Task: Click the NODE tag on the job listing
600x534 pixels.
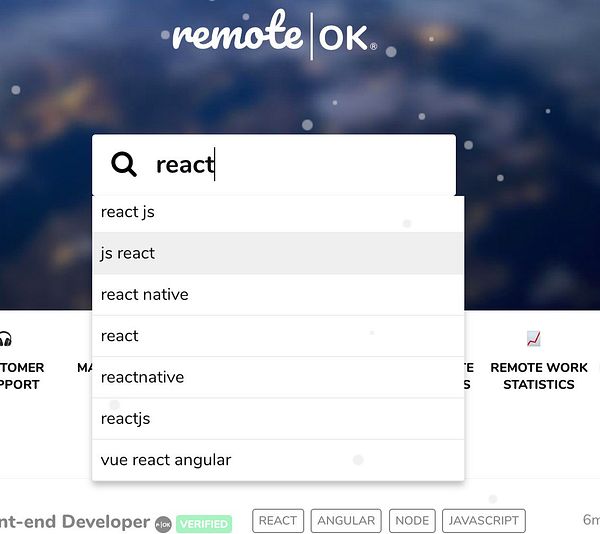Action: click(x=412, y=521)
